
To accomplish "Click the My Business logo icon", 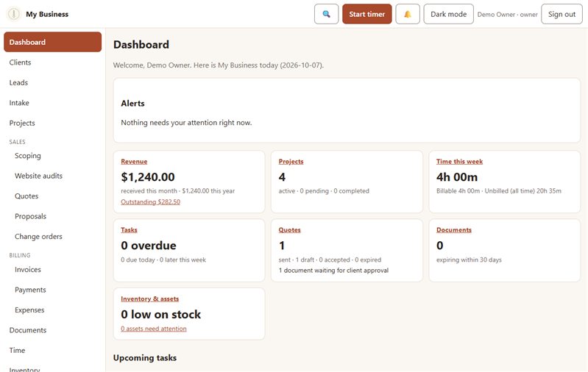I will point(14,14).
